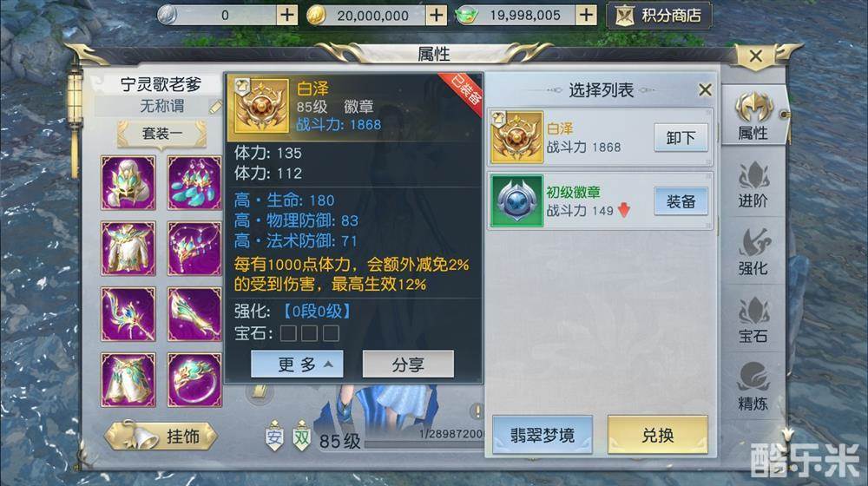The image size is (868, 486).
Task: Toggle the 安 safety mode shield
Action: (274, 437)
